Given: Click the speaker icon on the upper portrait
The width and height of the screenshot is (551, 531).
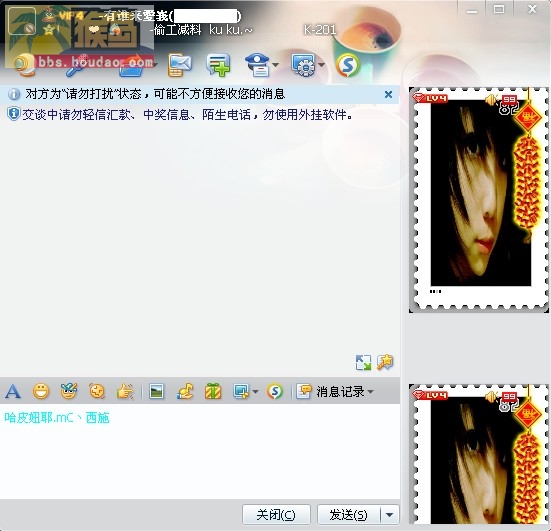Looking at the screenshot, I should coord(491,100).
